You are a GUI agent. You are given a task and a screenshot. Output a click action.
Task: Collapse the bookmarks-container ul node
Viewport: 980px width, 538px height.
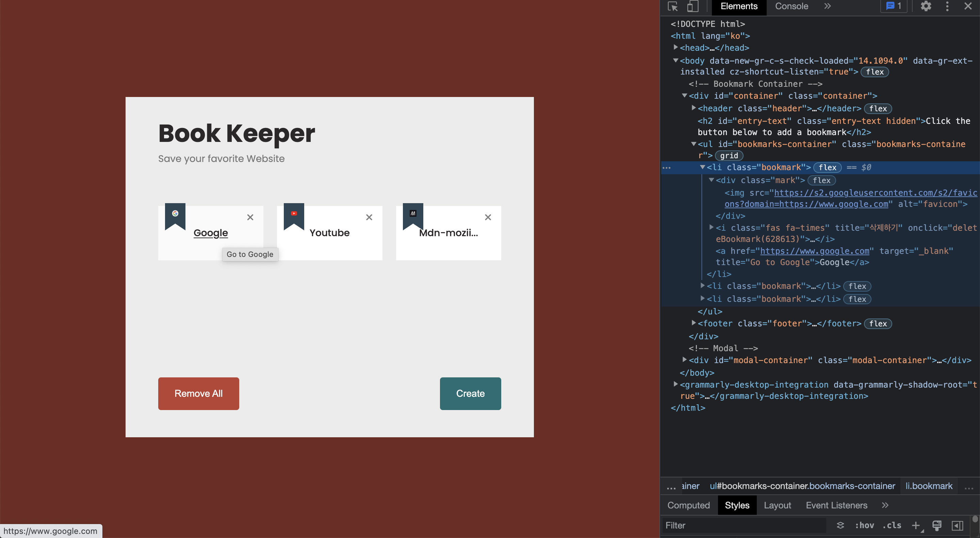coord(694,144)
